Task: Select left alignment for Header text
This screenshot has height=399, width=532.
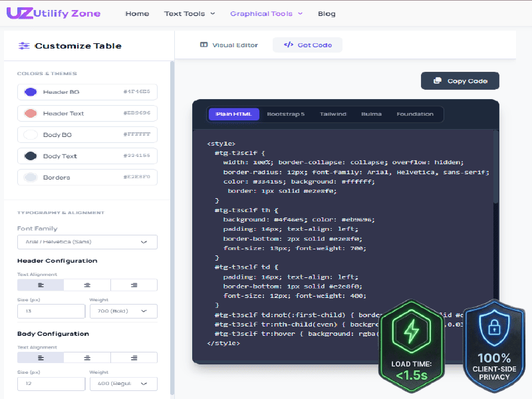Action: coord(40,284)
